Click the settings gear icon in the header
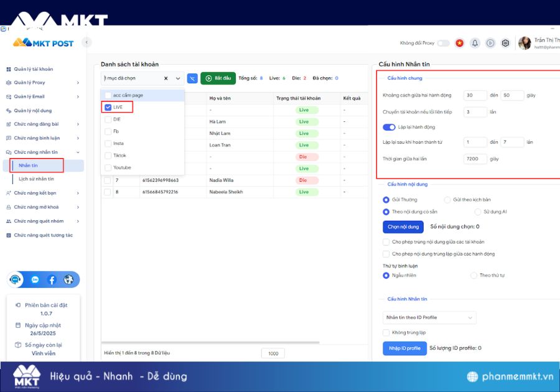 [x=506, y=42]
